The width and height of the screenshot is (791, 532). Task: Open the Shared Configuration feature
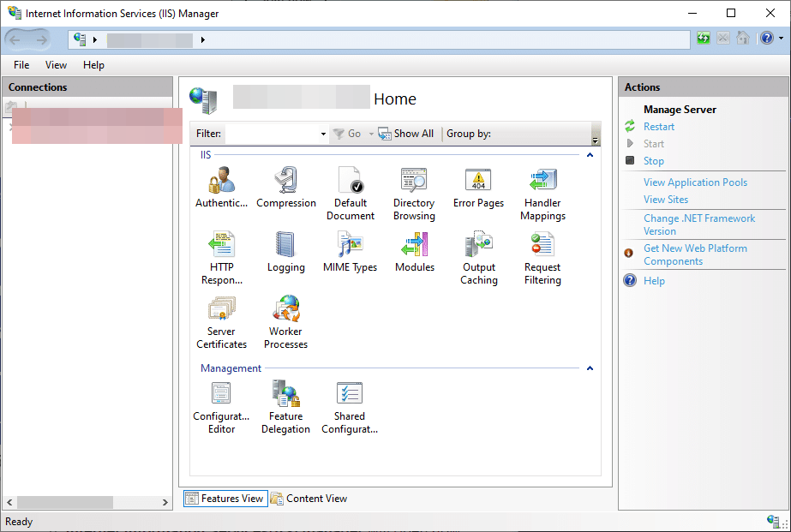tap(350, 408)
